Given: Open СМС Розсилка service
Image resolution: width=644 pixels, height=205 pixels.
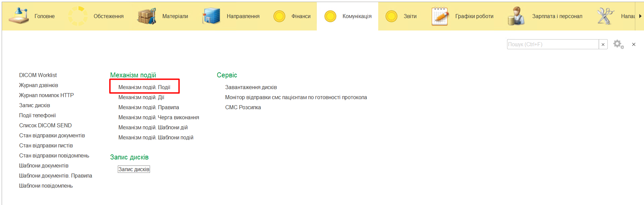Looking at the screenshot, I should [243, 107].
